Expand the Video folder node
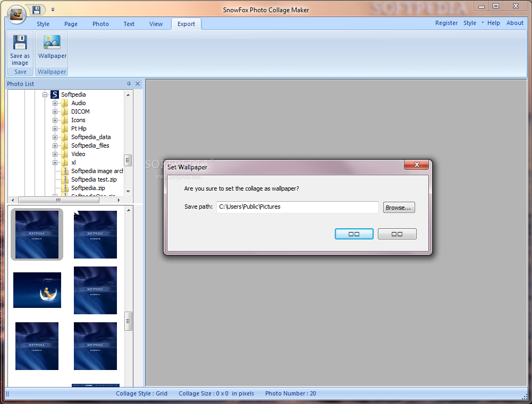Screen dimensions: 532x404 point(55,154)
